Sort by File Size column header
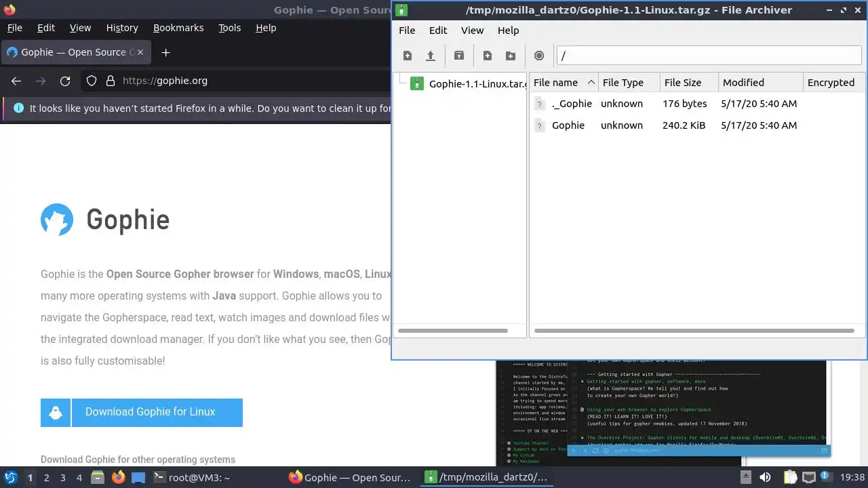 click(x=689, y=83)
